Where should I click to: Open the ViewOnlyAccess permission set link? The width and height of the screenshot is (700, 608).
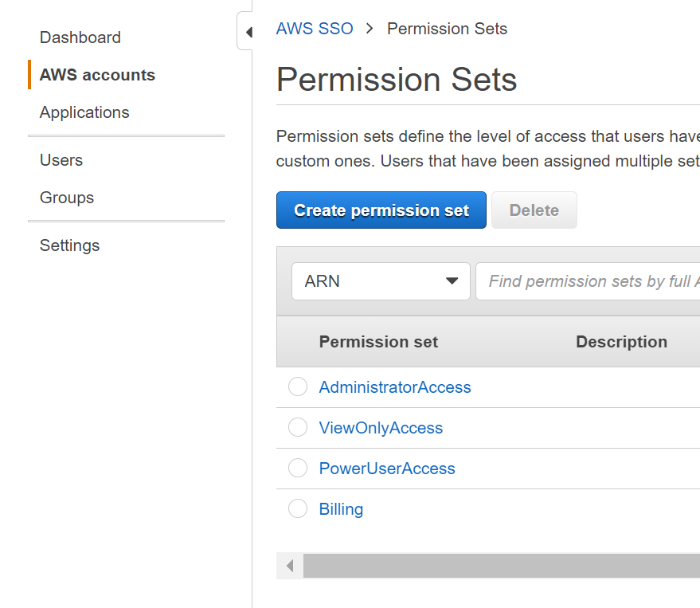point(381,428)
